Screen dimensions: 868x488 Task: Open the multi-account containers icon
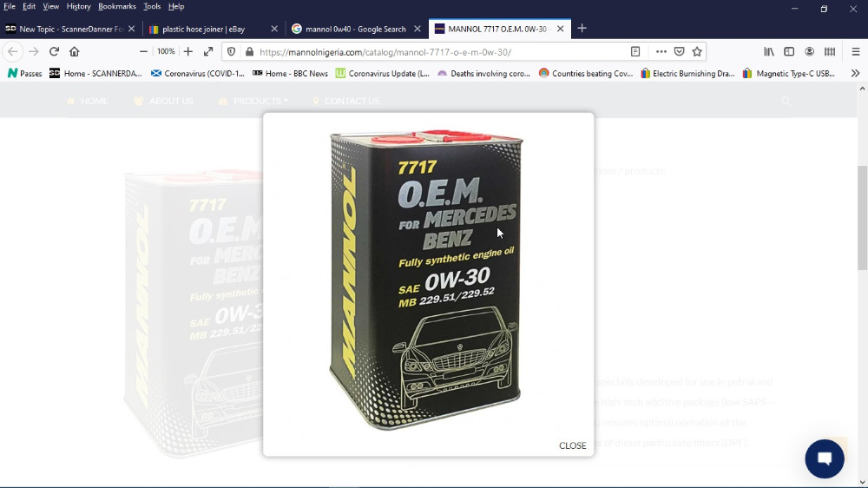click(x=830, y=51)
